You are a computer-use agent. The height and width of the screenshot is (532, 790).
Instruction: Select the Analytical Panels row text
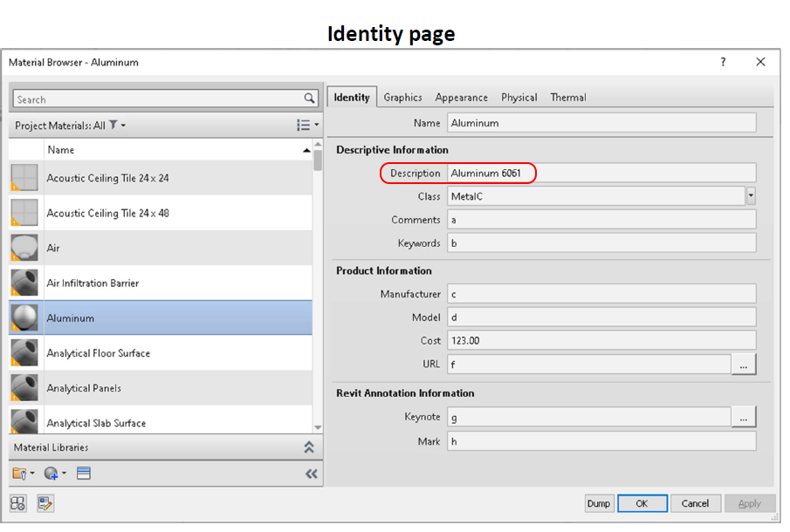(84, 388)
